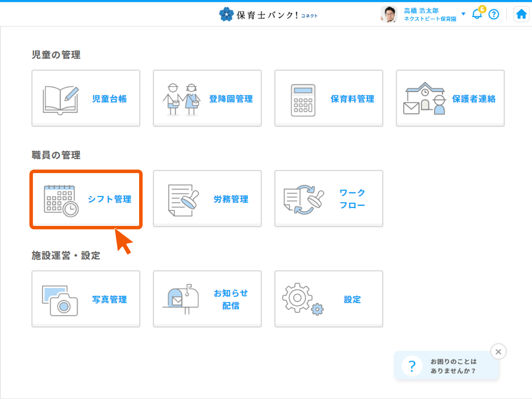
Task: Click the open book 児童台帳 icon
Action: 61,99
